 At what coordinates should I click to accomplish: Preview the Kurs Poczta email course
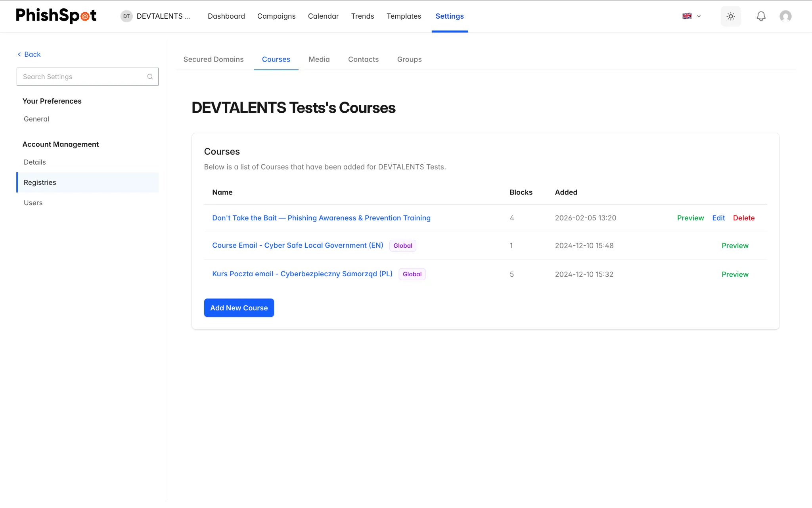(735, 274)
